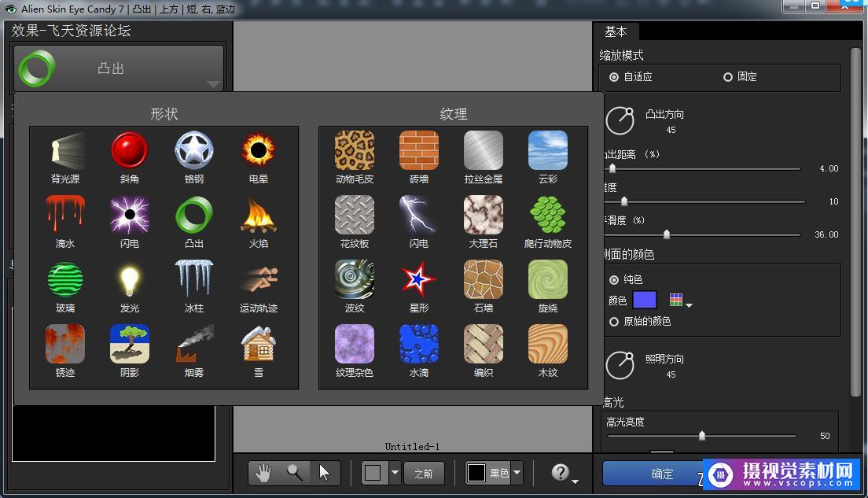The image size is (868, 498).
Task: Activate the arrow pointer tool
Action: pyautogui.click(x=325, y=473)
